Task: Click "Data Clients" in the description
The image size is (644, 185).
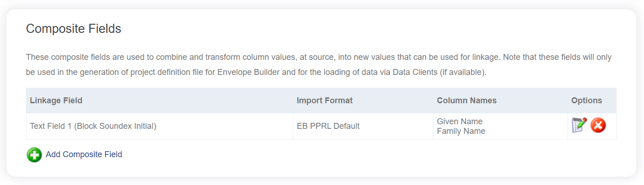Action: pyautogui.click(x=415, y=72)
